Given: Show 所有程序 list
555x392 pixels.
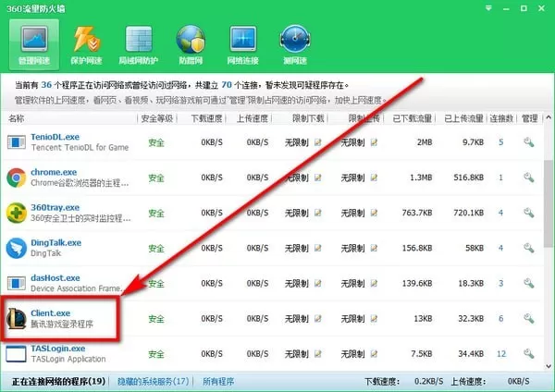Looking at the screenshot, I should point(218,382).
